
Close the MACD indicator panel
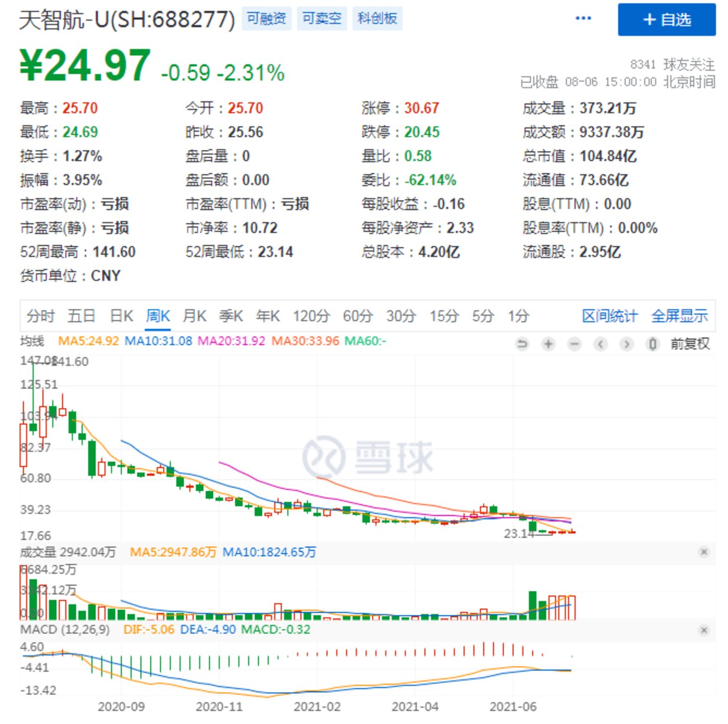coord(704,630)
